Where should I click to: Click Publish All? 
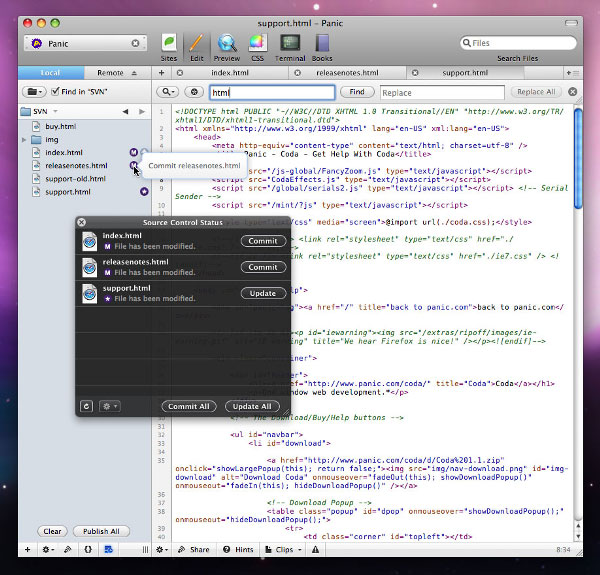click(x=101, y=531)
